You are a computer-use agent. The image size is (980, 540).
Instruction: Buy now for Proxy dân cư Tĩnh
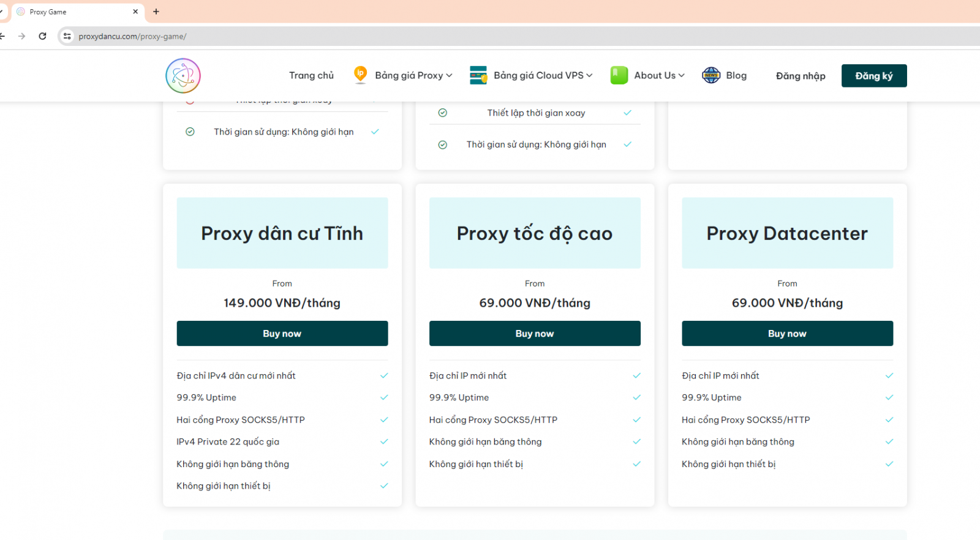click(282, 333)
